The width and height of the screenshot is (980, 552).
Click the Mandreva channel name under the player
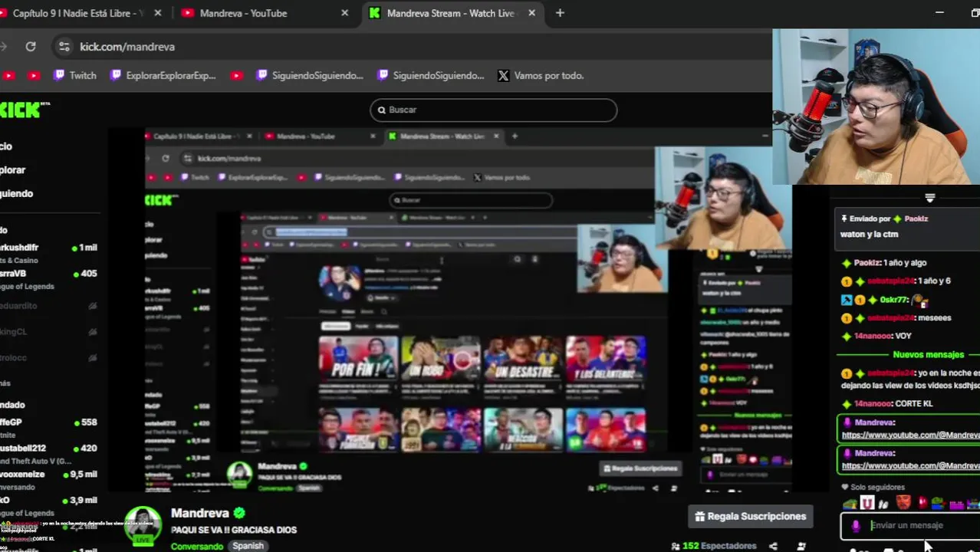(199, 513)
